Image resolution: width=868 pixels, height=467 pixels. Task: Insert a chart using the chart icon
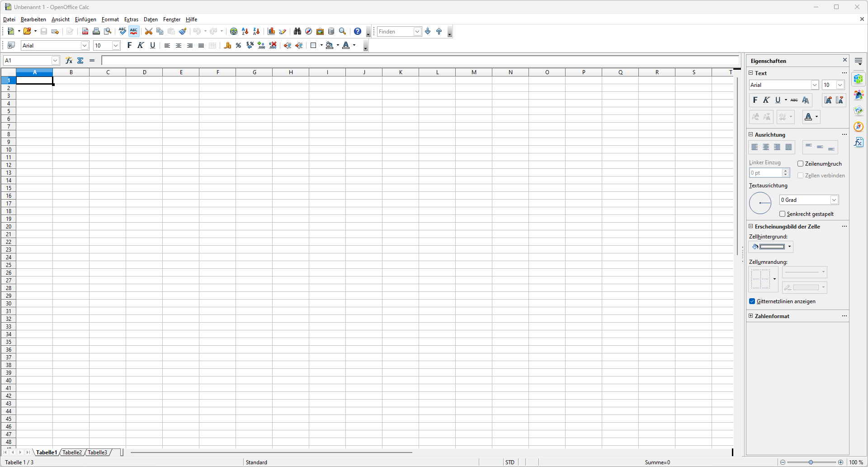pyautogui.click(x=271, y=31)
